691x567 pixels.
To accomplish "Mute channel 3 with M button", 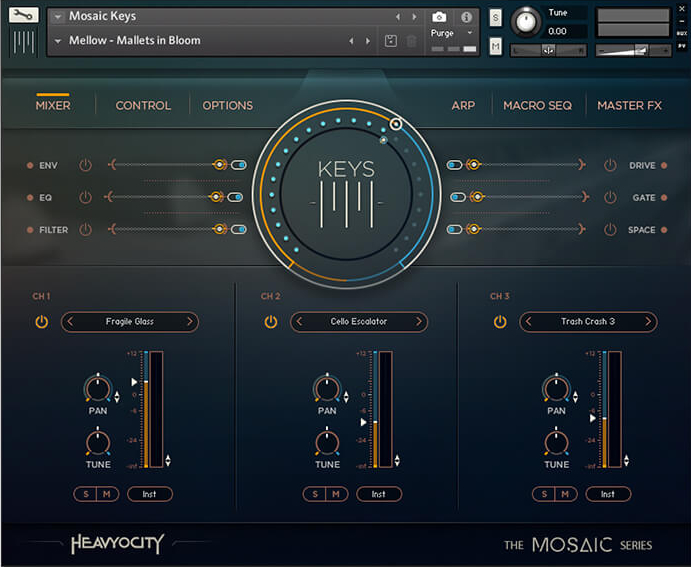I will 565,494.
